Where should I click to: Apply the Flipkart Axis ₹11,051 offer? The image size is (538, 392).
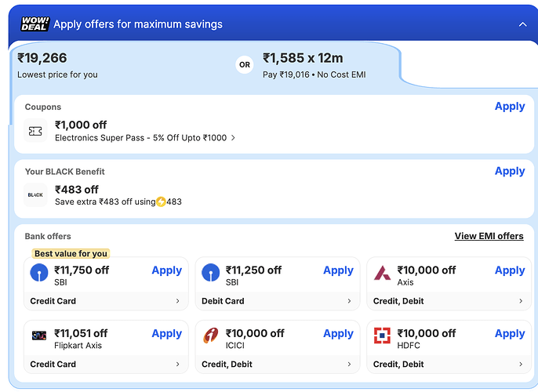[x=166, y=333]
